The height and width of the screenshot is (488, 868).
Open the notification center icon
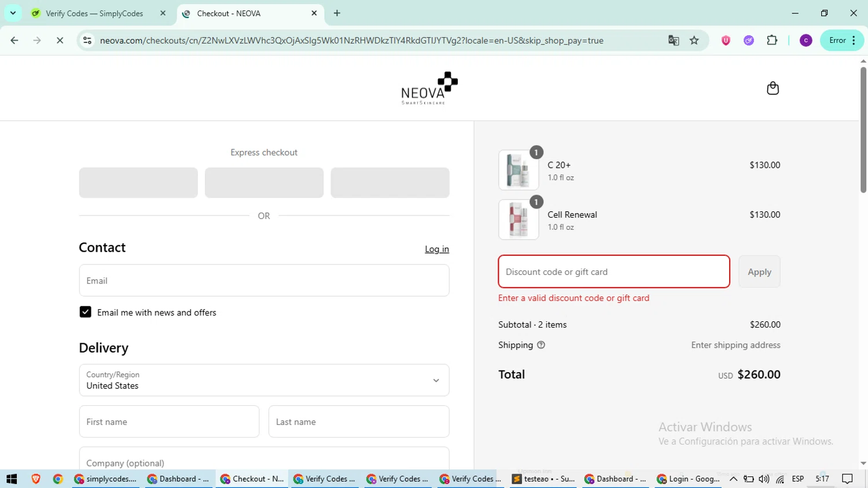(x=847, y=479)
